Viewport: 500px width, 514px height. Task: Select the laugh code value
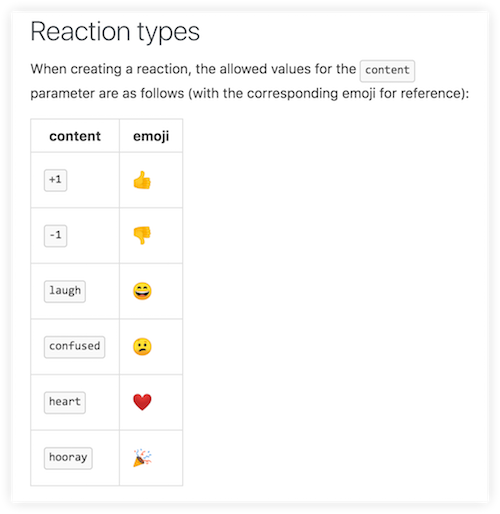(65, 291)
